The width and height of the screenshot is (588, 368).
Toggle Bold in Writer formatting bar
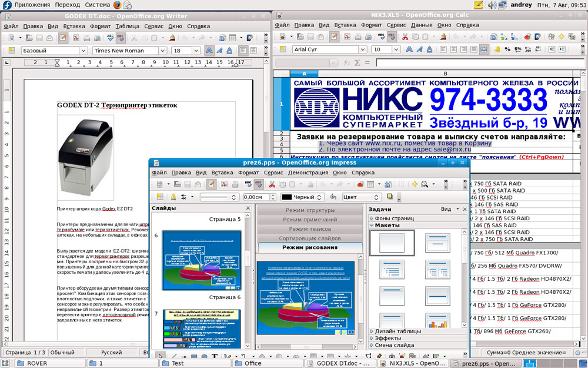209,50
